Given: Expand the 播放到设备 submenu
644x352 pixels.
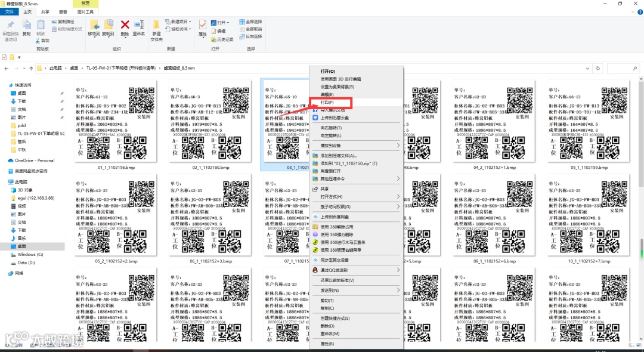Looking at the screenshot, I should 356,146.
